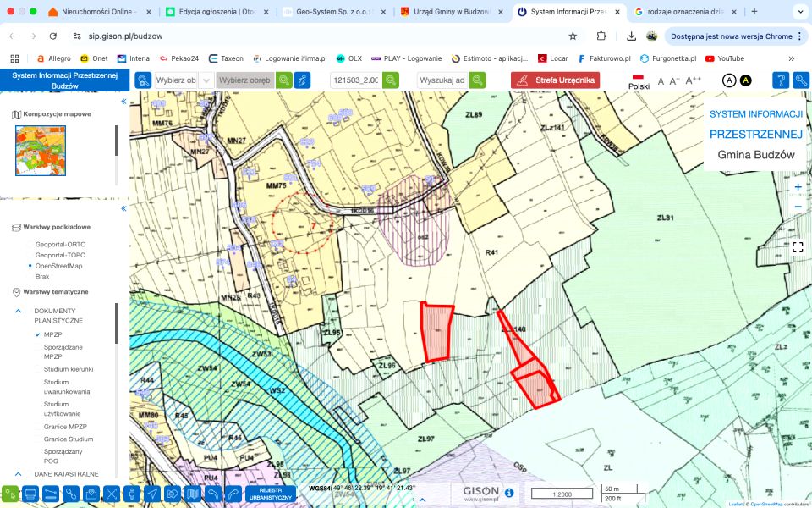The image size is (812, 508).
Task: Click the undo previous view arrow
Action: 214,494
